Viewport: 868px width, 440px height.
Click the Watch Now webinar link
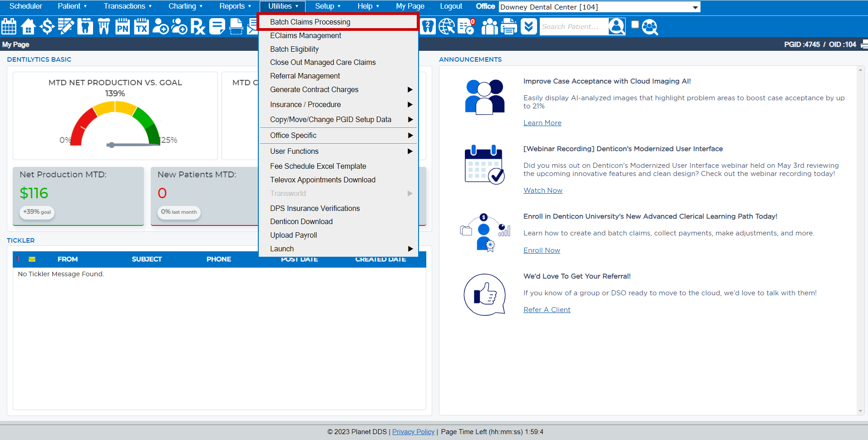coord(542,190)
